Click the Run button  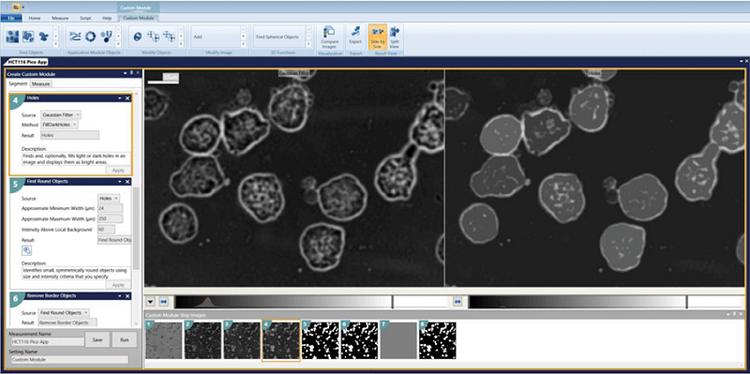tap(124, 340)
